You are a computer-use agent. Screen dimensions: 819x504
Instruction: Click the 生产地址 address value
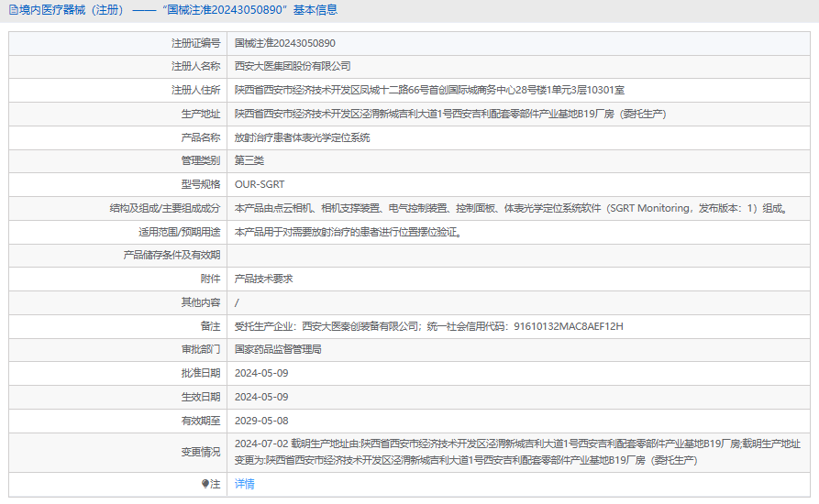click(x=449, y=114)
